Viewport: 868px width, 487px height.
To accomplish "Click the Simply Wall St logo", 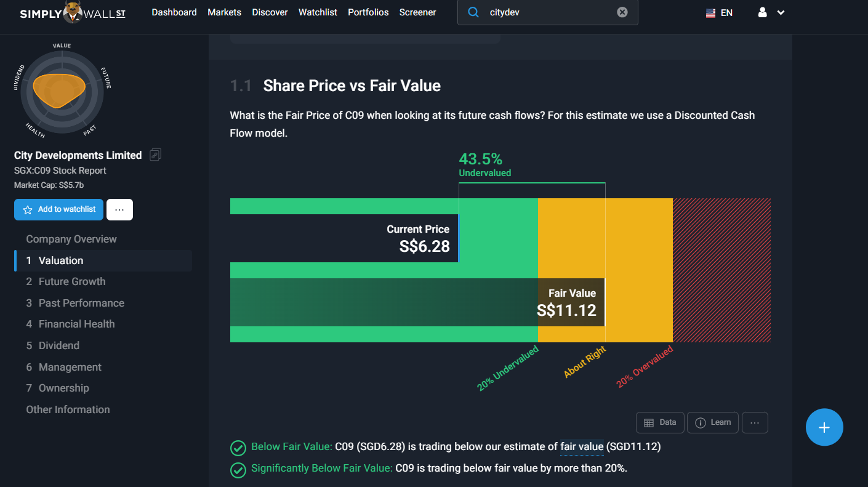I will pyautogui.click(x=73, y=13).
